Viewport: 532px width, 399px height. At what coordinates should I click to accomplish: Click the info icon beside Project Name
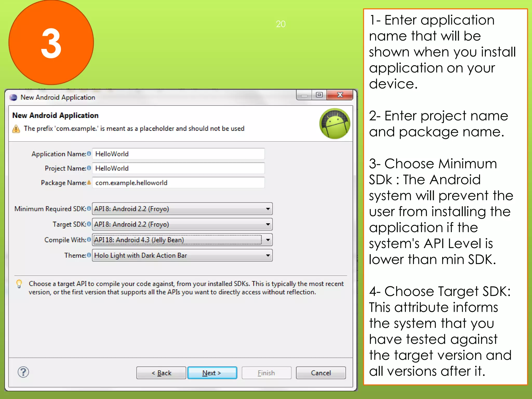pyautogui.click(x=89, y=168)
